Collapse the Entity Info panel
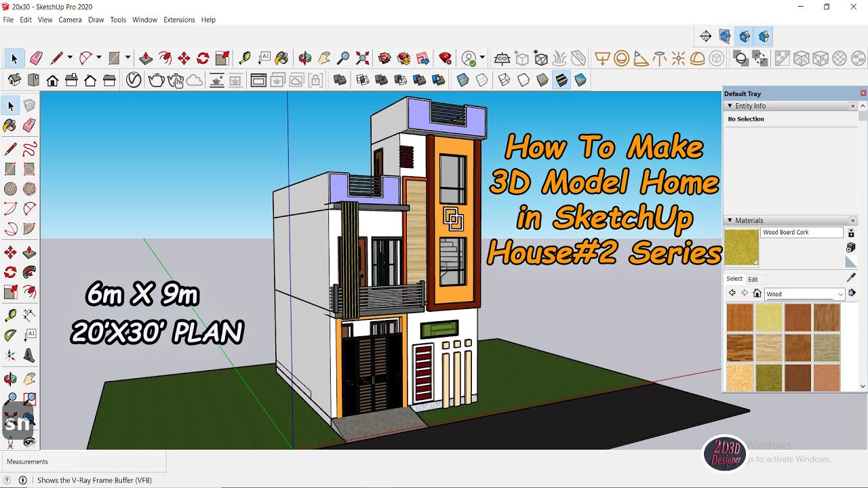This screenshot has width=868, height=488. pyautogui.click(x=730, y=106)
